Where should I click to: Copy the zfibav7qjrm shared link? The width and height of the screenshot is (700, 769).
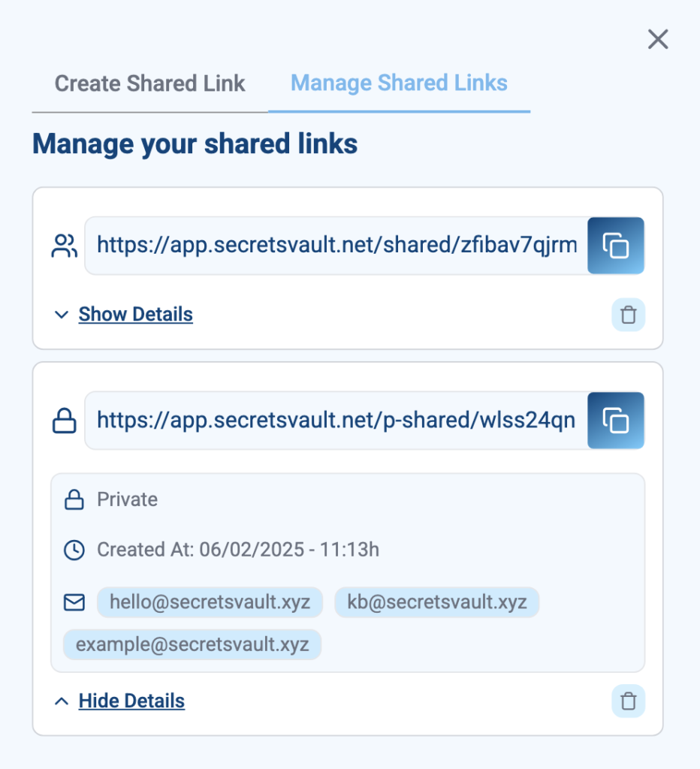616,246
